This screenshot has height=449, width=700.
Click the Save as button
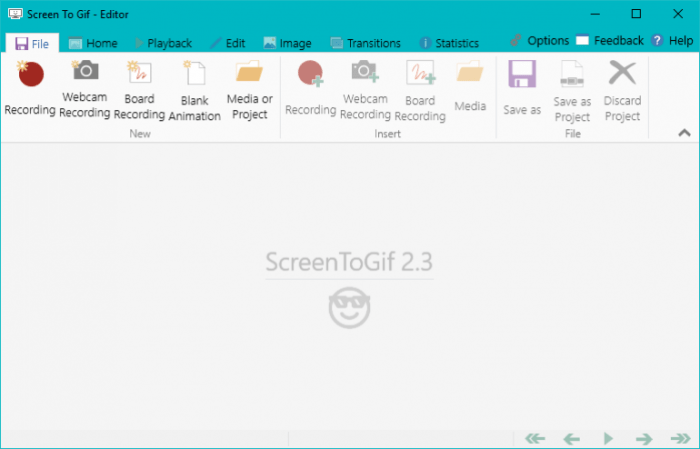pyautogui.click(x=522, y=88)
